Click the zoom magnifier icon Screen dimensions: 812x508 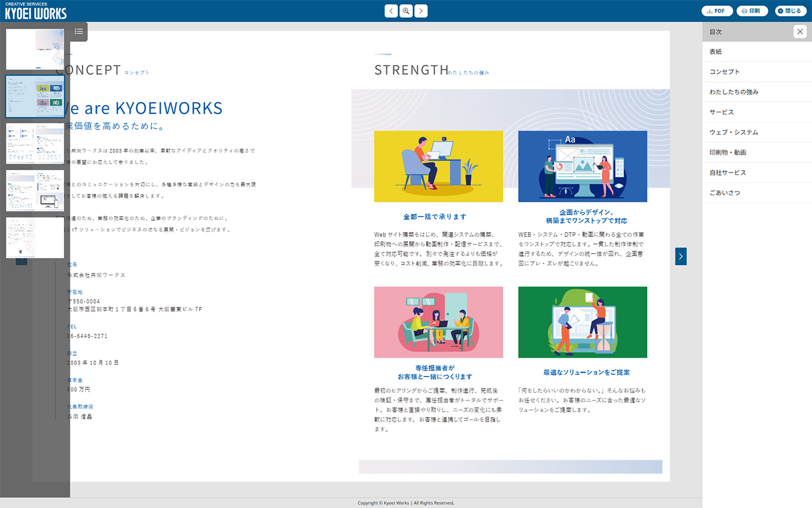point(406,11)
